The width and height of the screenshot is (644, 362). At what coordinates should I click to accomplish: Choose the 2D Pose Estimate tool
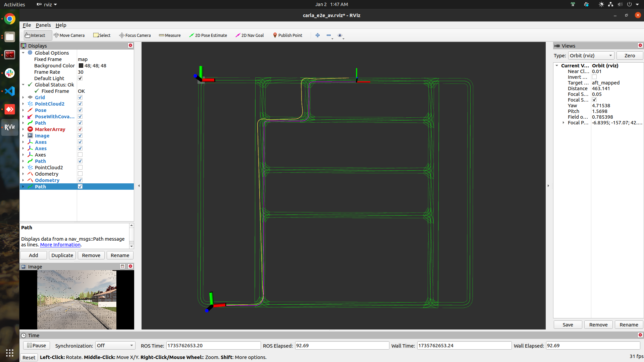(208, 35)
